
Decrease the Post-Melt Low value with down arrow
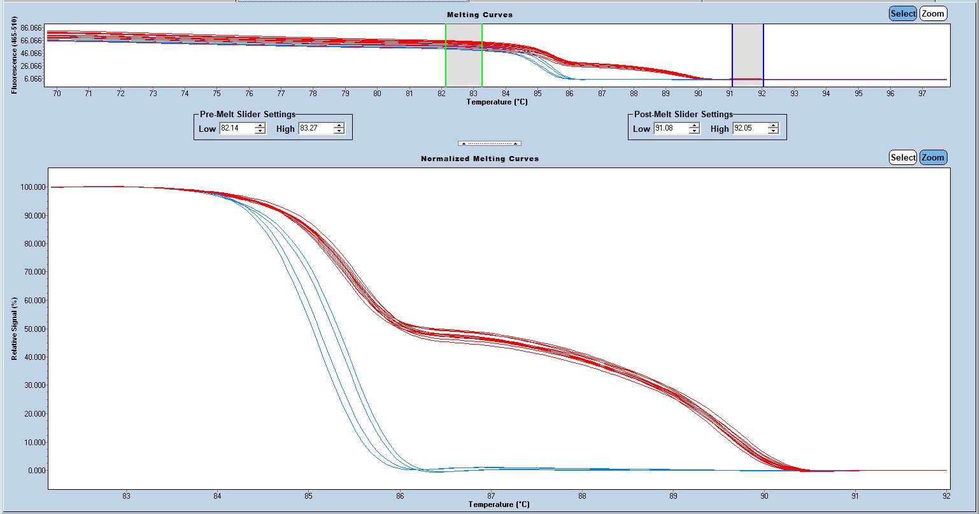694,131
